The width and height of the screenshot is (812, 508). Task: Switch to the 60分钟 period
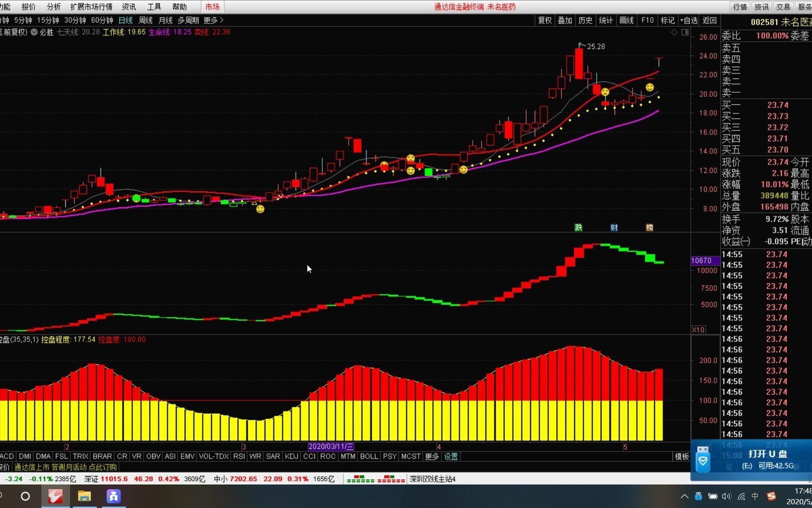(x=102, y=20)
